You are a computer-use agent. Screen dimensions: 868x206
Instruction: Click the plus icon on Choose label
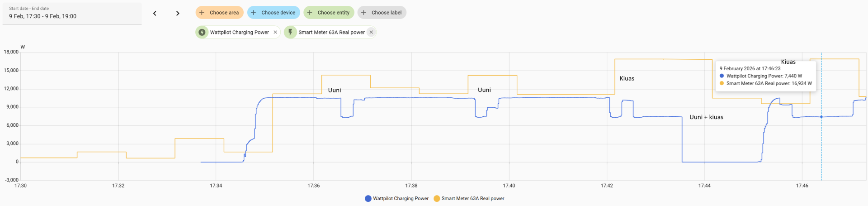click(363, 13)
